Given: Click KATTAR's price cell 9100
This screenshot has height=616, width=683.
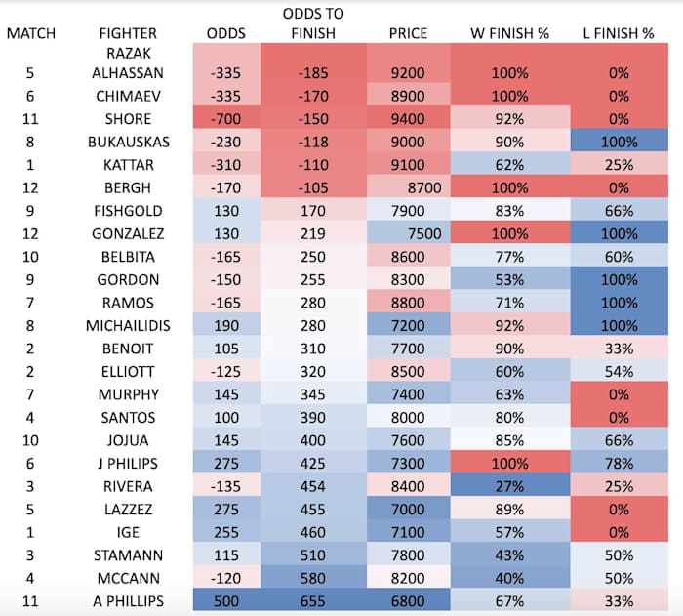Looking at the screenshot, I should tap(408, 165).
